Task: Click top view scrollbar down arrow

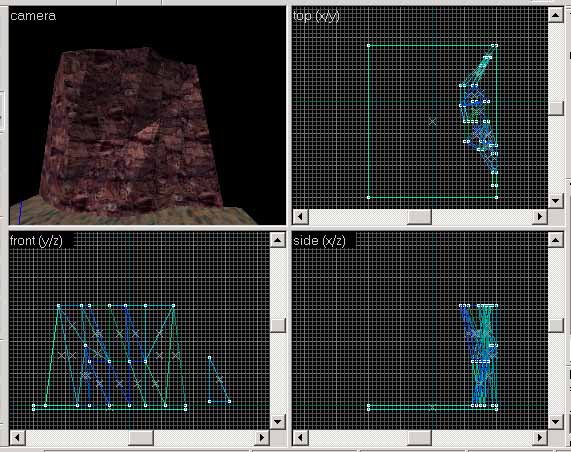Action: coord(556,201)
